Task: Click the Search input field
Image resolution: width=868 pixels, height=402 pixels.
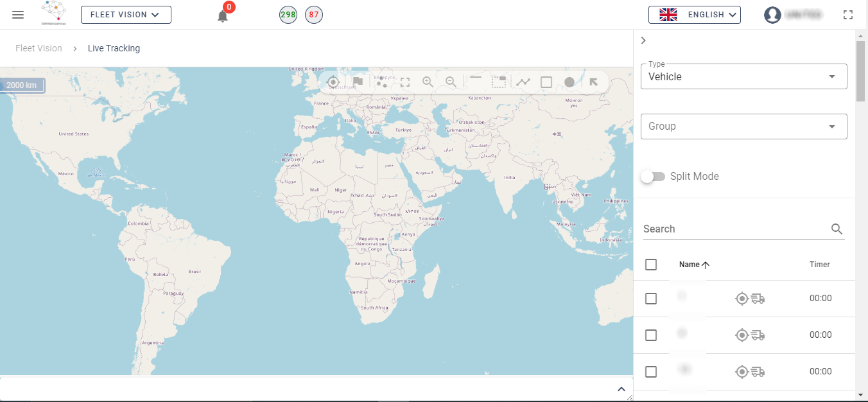Action: click(736, 229)
